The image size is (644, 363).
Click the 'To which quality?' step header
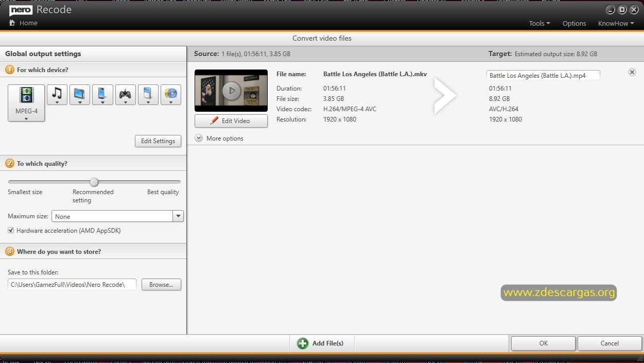click(42, 163)
